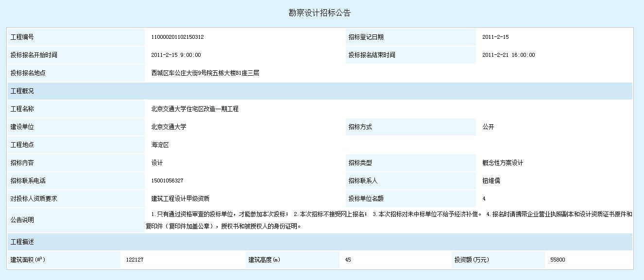Click the 公告说明 label cell
Screen dimensions: 644x280
click(x=22, y=220)
